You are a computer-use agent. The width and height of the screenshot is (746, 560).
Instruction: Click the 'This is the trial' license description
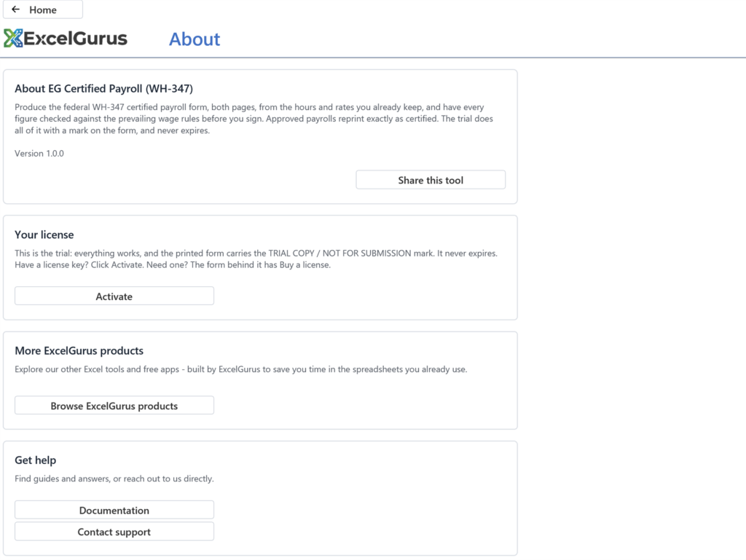pyautogui.click(x=256, y=259)
